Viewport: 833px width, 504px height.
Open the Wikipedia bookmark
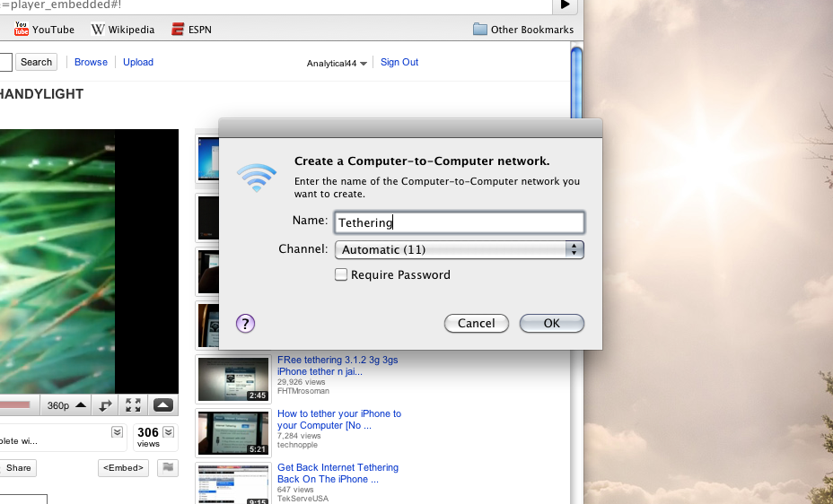pos(123,30)
